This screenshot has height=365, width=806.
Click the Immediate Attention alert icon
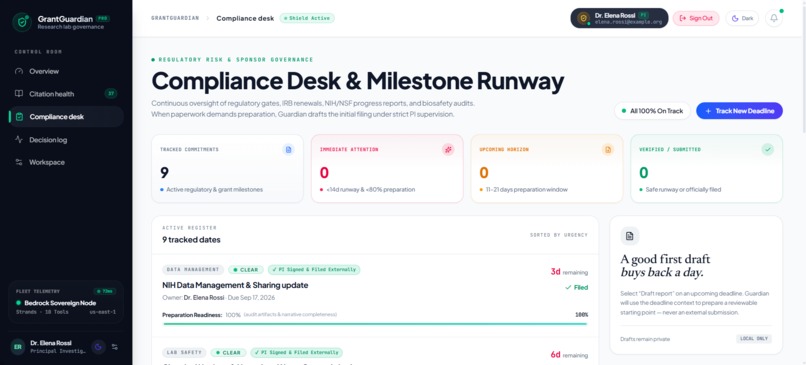tap(448, 150)
